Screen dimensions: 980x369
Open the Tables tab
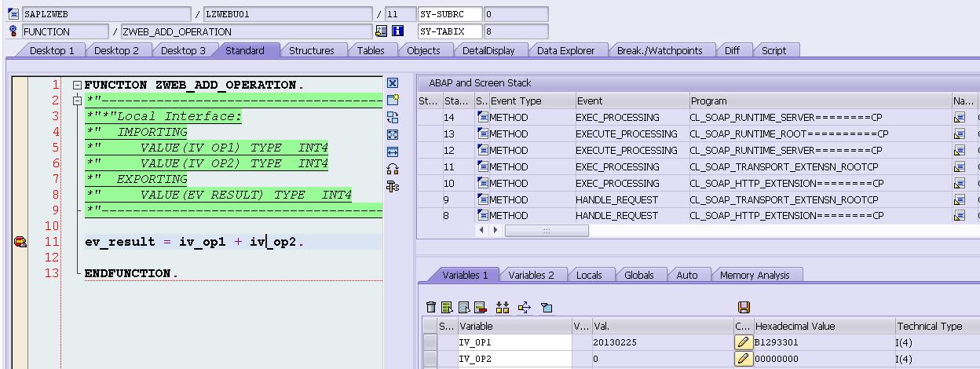(x=371, y=50)
